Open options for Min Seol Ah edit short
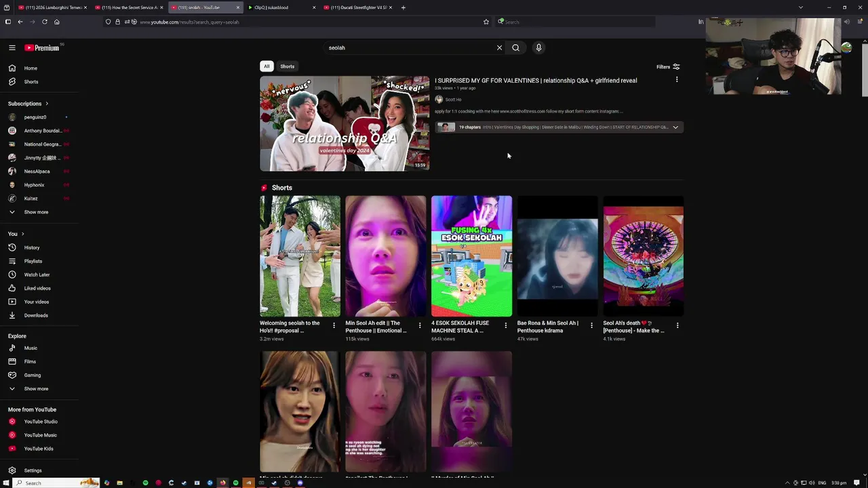Image resolution: width=868 pixels, height=488 pixels. pos(419,325)
